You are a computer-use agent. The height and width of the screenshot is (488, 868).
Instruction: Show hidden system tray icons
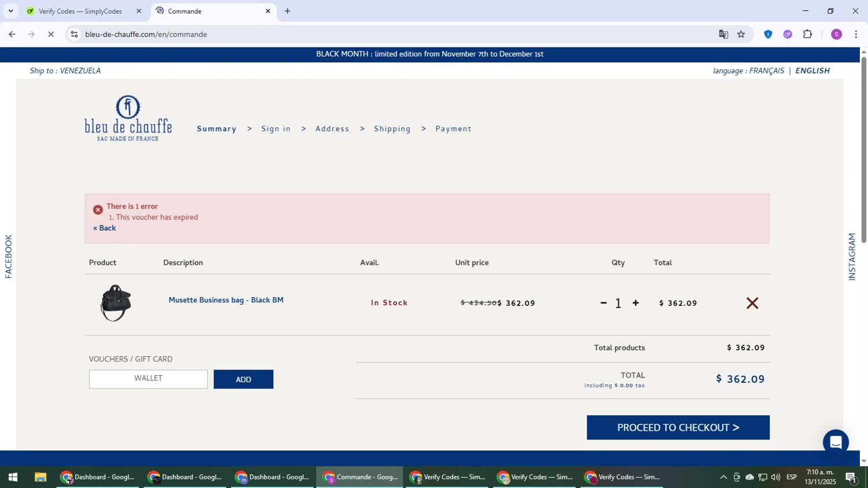click(723, 477)
